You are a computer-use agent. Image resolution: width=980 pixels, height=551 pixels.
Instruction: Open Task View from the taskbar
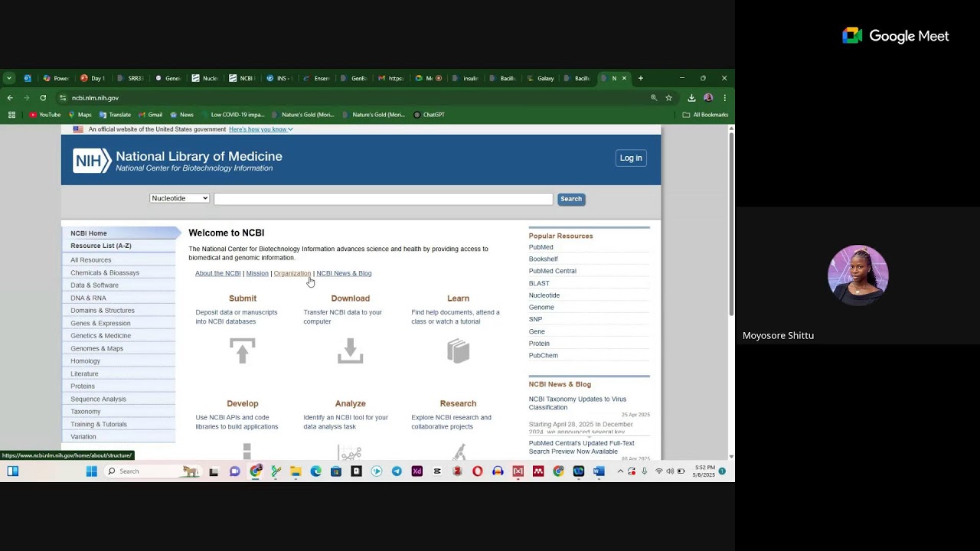214,471
